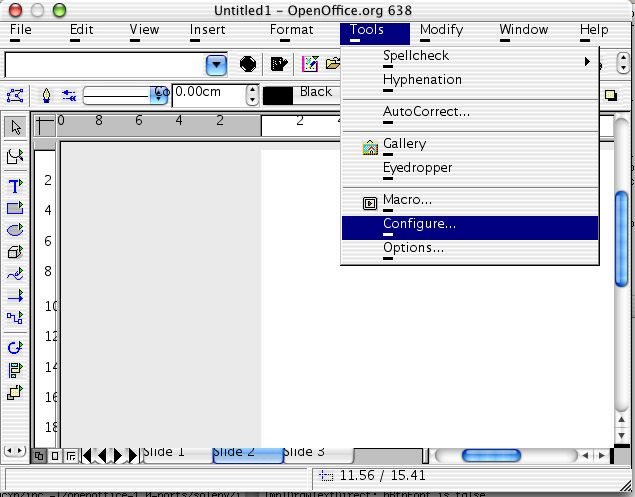635x497 pixels.
Task: Click the Open folder icon
Action: point(332,64)
